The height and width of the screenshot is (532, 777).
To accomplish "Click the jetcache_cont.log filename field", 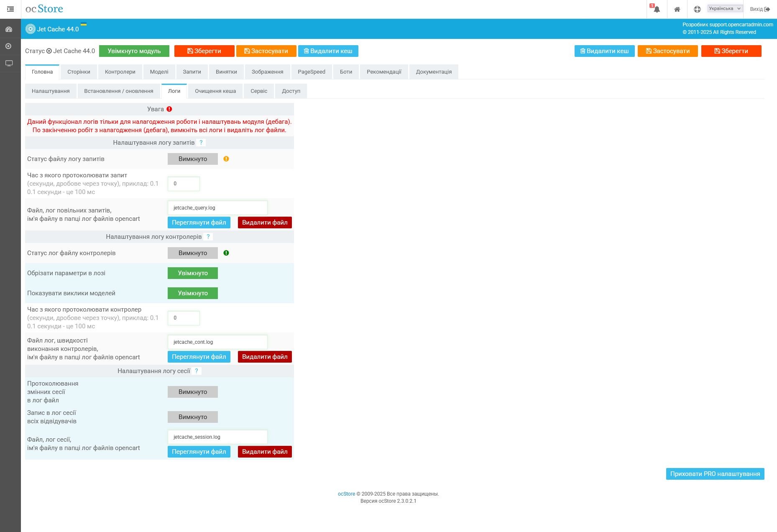I will (x=217, y=342).
